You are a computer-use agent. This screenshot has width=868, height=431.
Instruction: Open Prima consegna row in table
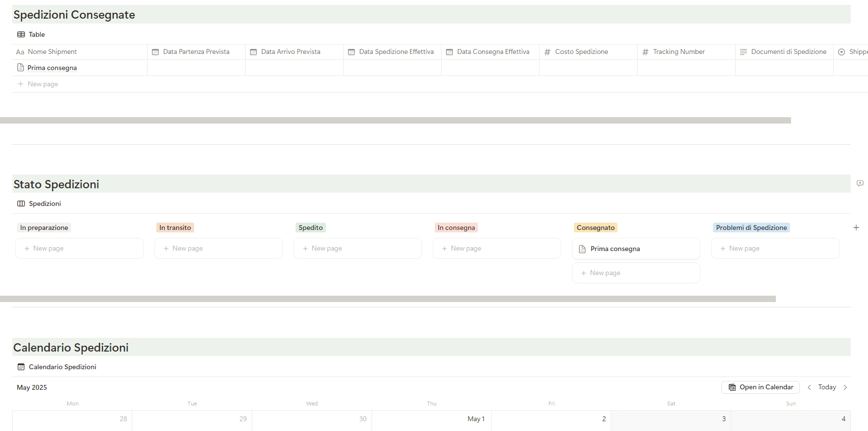(x=52, y=68)
